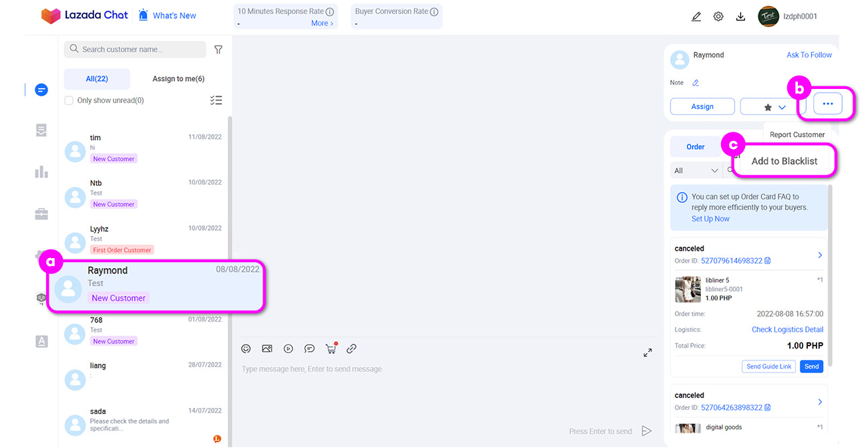868x448 pixels.
Task: Switch to the Assign to me tab
Action: click(178, 78)
